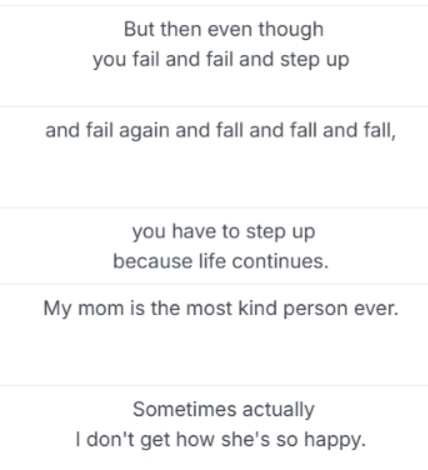Screen dimensions: 428x470
Task: Place cursor on the word "happy."
Action: [335, 440]
